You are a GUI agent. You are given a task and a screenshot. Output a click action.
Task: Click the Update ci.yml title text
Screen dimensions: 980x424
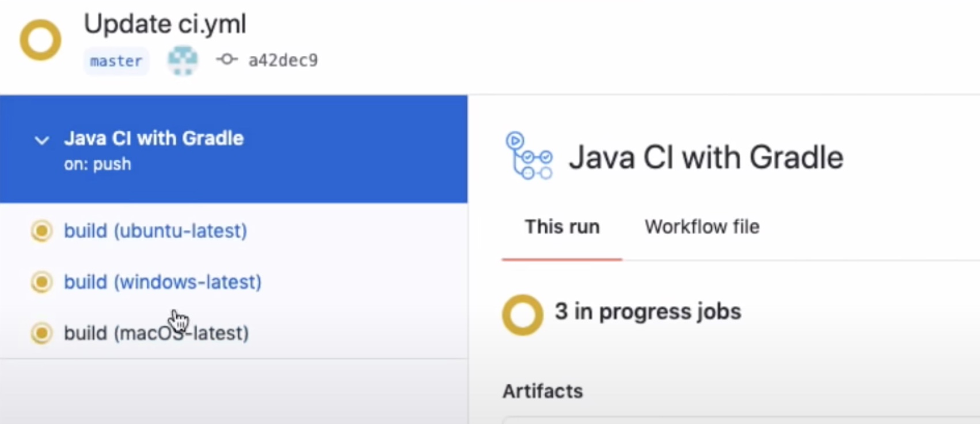[x=165, y=24]
